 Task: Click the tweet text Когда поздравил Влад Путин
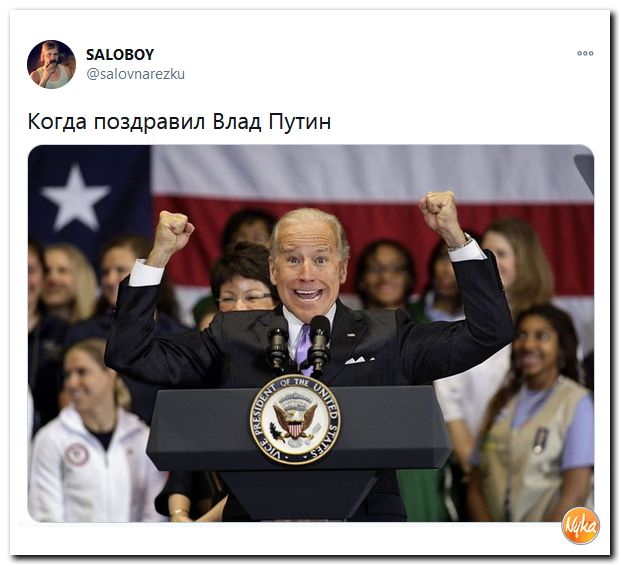pos(179,122)
